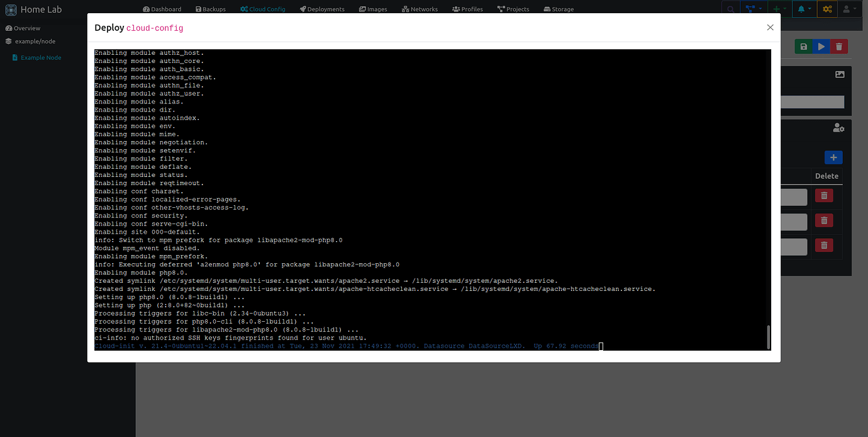This screenshot has height=437, width=868.
Task: Open the user account dropdown
Action: tap(850, 9)
